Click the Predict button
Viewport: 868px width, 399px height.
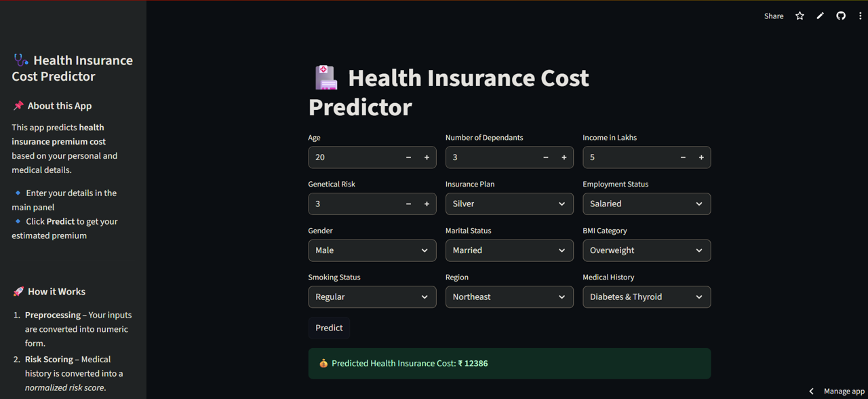(x=329, y=328)
